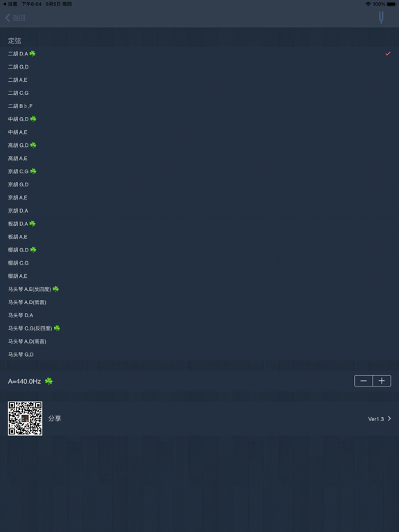Tap the battery indicator icon
This screenshot has height=532, width=399.
tap(391, 4)
